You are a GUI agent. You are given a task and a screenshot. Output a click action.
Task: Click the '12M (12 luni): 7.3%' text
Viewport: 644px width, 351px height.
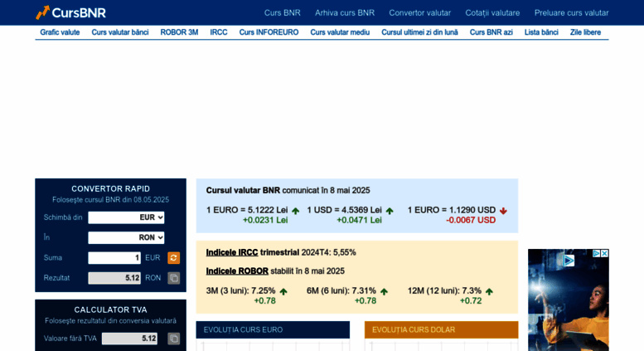click(444, 290)
